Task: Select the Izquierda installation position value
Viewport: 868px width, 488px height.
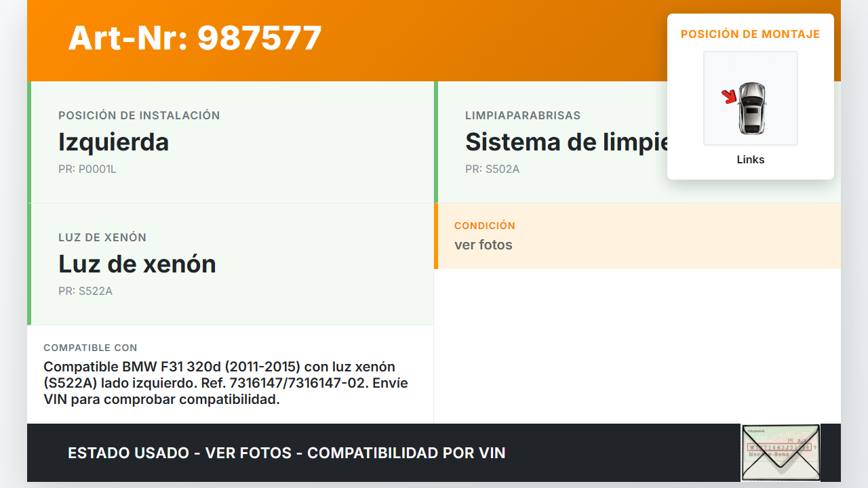Action: 114,142
